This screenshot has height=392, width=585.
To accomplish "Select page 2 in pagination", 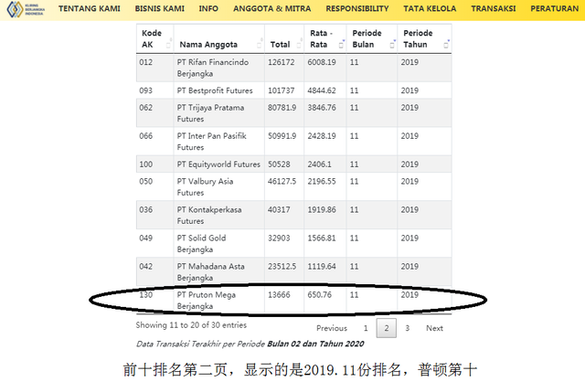I will pyautogui.click(x=386, y=328).
